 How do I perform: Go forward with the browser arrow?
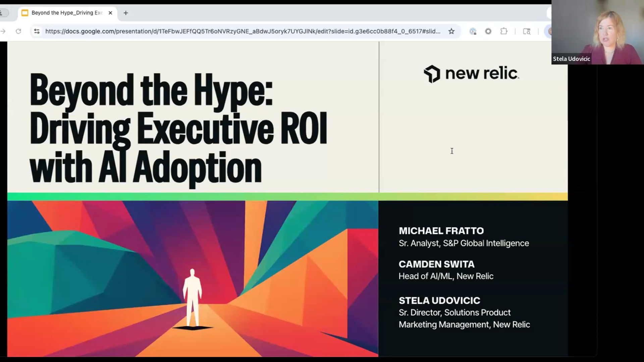coord(3,31)
